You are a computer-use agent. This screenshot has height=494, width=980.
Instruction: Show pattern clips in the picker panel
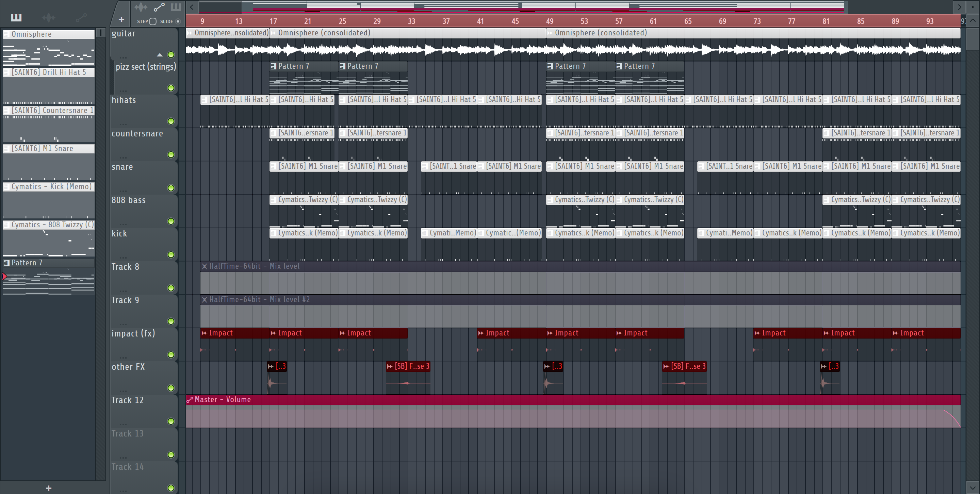tap(16, 17)
